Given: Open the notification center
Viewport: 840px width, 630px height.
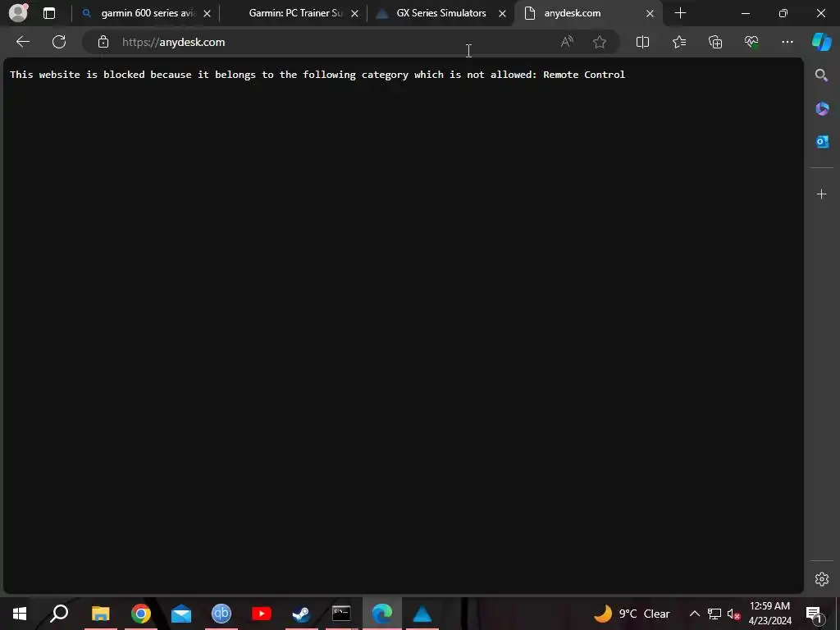Looking at the screenshot, I should pos(814,614).
